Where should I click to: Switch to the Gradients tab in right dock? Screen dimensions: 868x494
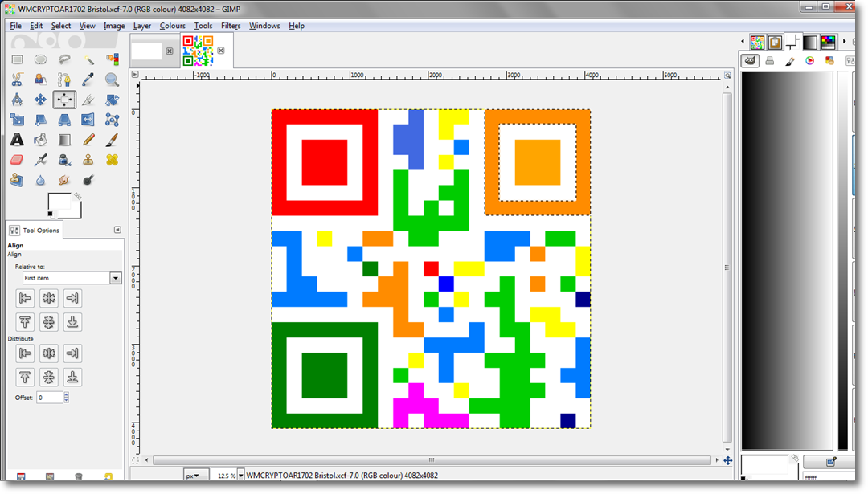[x=810, y=42]
